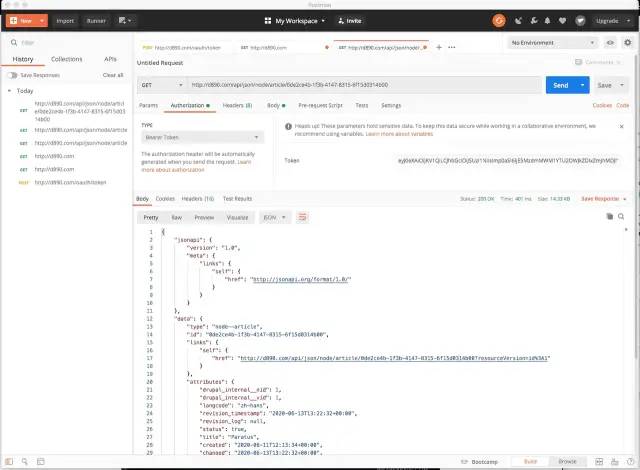The height and width of the screenshot is (470, 640).
Task: Open the new window layout icon dropdown
Action: 125,20
